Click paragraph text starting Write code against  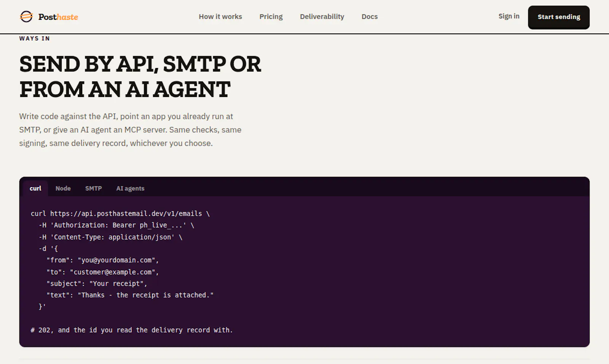coord(130,130)
